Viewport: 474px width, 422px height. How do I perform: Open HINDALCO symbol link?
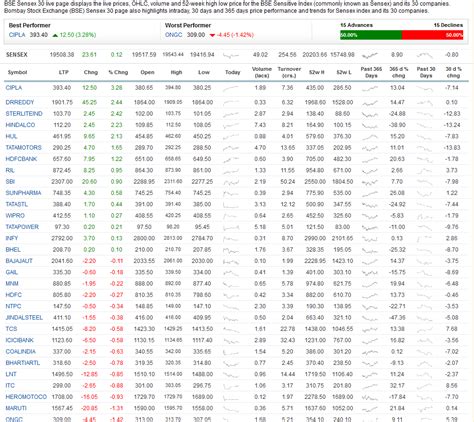click(20, 125)
